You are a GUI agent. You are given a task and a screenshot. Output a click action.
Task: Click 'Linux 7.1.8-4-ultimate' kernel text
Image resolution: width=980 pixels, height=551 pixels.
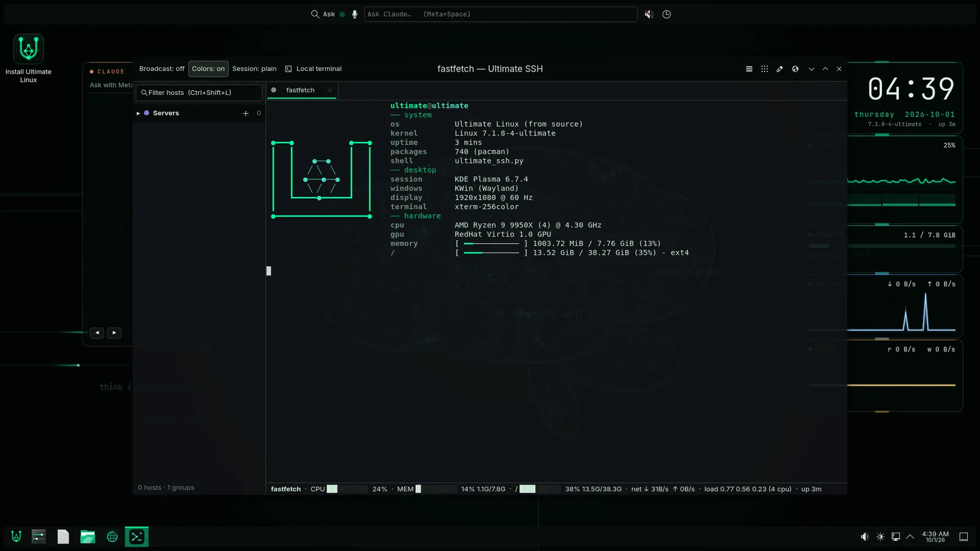(x=505, y=133)
